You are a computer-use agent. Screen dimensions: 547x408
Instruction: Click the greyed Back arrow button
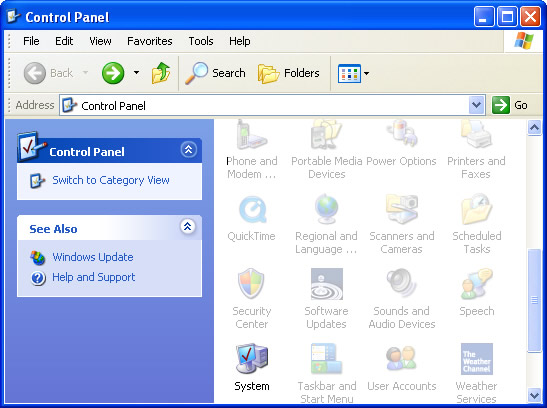click(x=35, y=73)
